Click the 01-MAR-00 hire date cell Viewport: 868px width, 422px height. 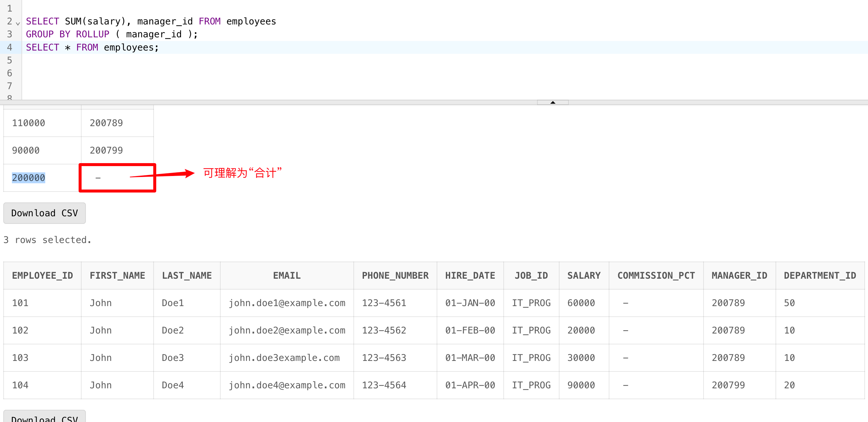pyautogui.click(x=470, y=358)
